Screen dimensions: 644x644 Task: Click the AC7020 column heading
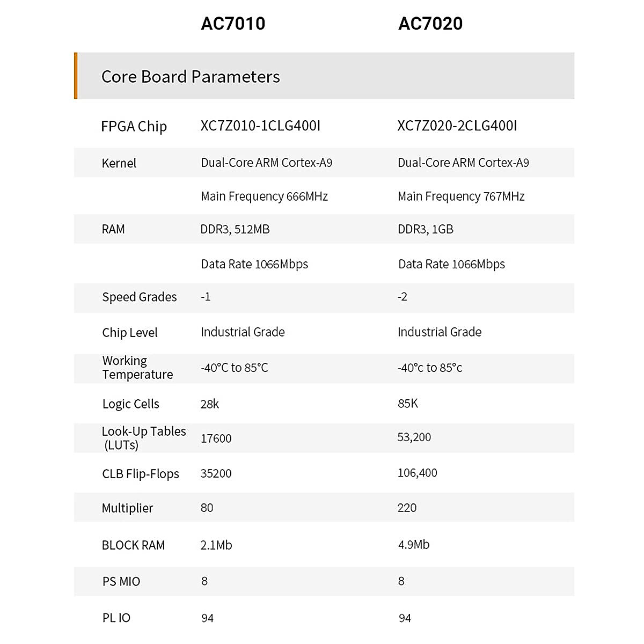click(430, 24)
